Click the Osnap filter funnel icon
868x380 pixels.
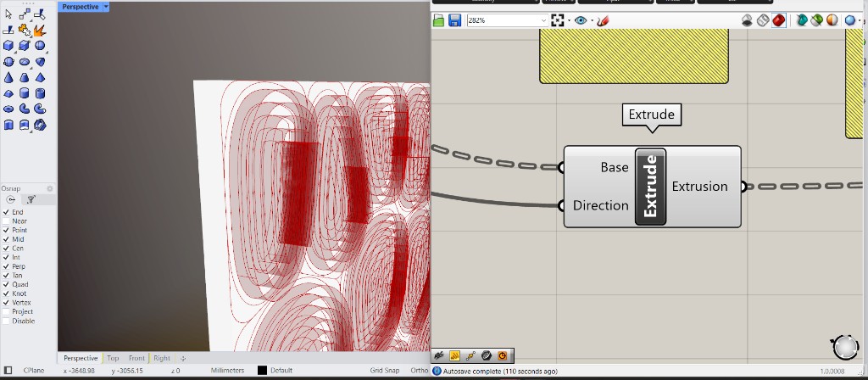pos(31,199)
